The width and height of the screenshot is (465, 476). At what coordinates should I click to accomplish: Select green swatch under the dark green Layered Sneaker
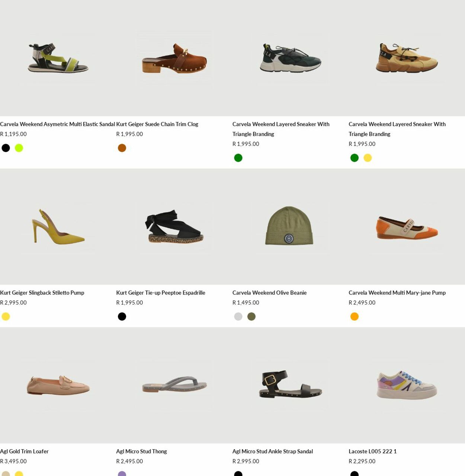[x=238, y=158]
